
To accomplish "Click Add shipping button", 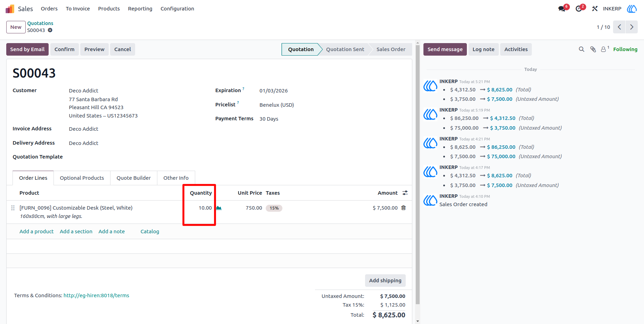I will (x=385, y=281).
